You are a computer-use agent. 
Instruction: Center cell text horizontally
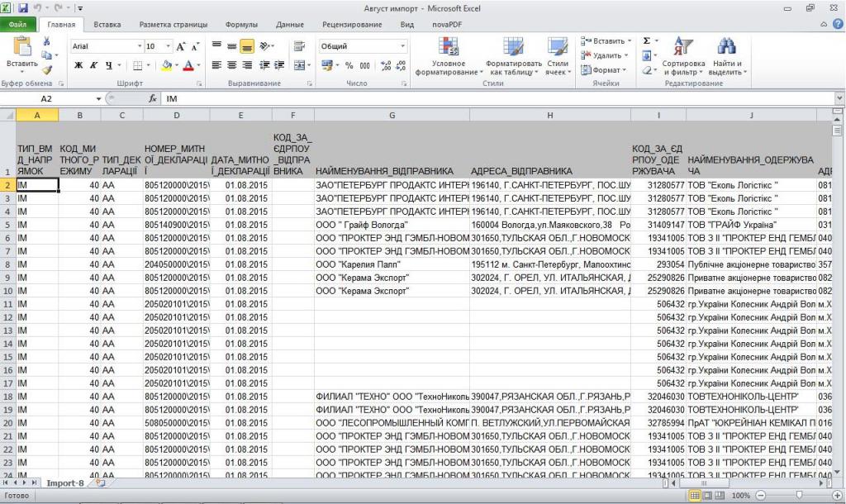(x=231, y=65)
